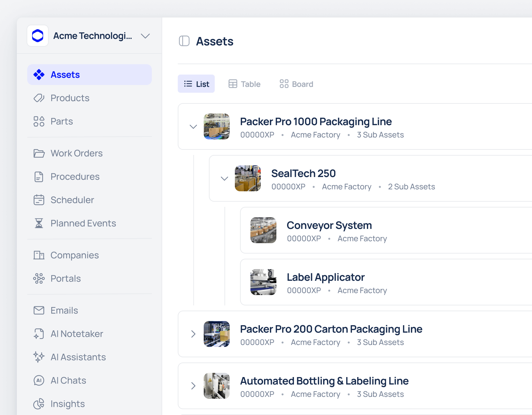The width and height of the screenshot is (532, 415).
Task: Click 'Acme Factory' under Conveyor System
Action: pyautogui.click(x=362, y=239)
